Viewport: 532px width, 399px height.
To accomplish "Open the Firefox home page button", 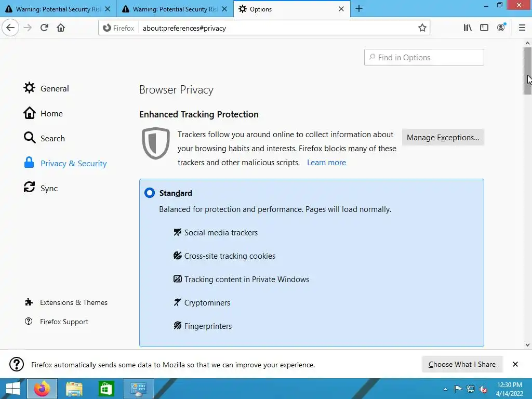I will click(x=61, y=28).
